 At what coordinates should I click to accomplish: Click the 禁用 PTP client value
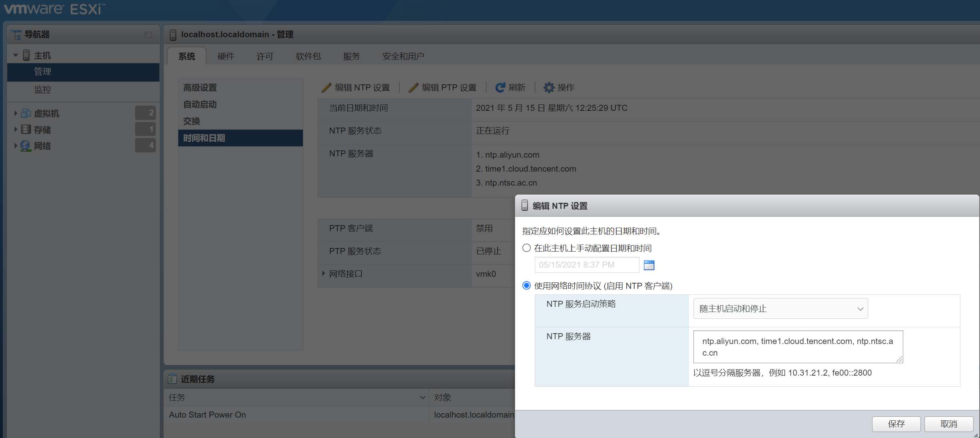pyautogui.click(x=484, y=228)
